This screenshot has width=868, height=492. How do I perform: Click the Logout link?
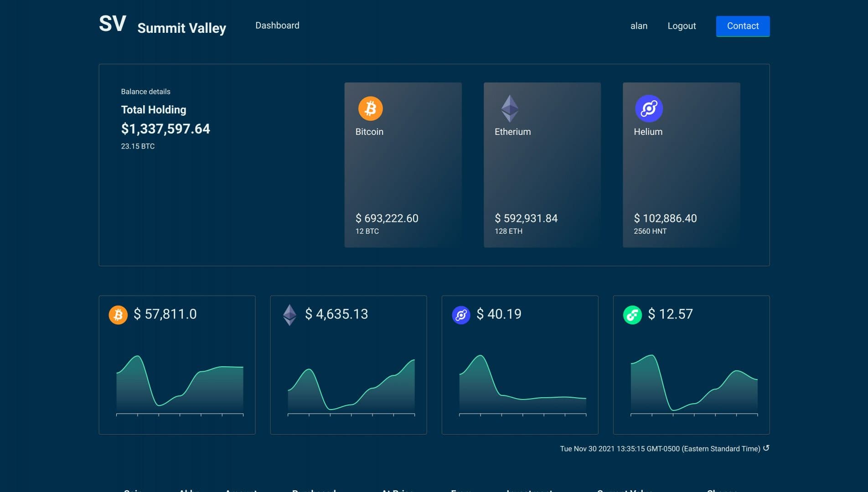click(x=682, y=26)
